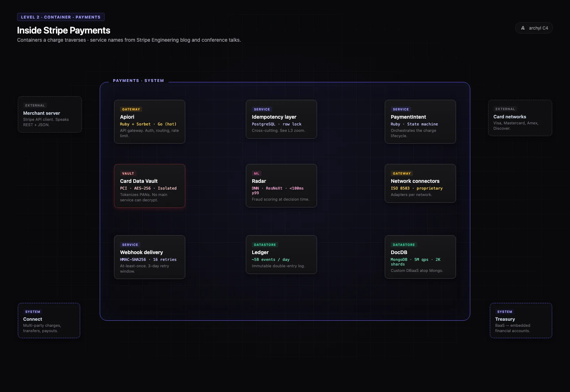Image resolution: width=570 pixels, height=392 pixels.
Task: Click the 'Ruby · State machine' tech line
Action: pos(414,124)
